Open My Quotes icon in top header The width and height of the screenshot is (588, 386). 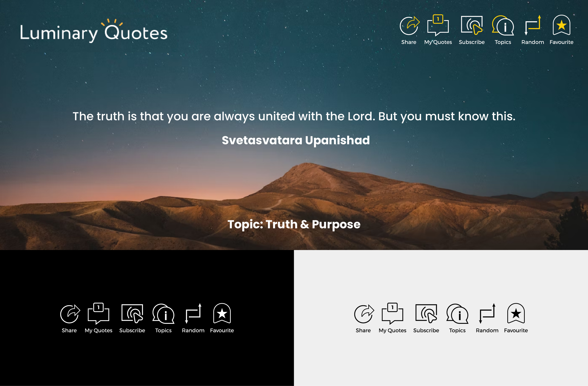tap(438, 25)
